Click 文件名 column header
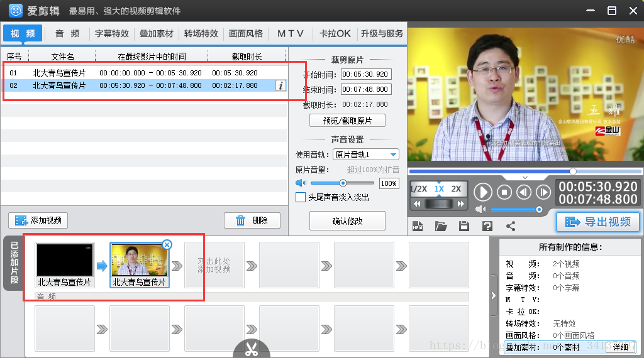The width and height of the screenshot is (644, 358). coord(62,57)
